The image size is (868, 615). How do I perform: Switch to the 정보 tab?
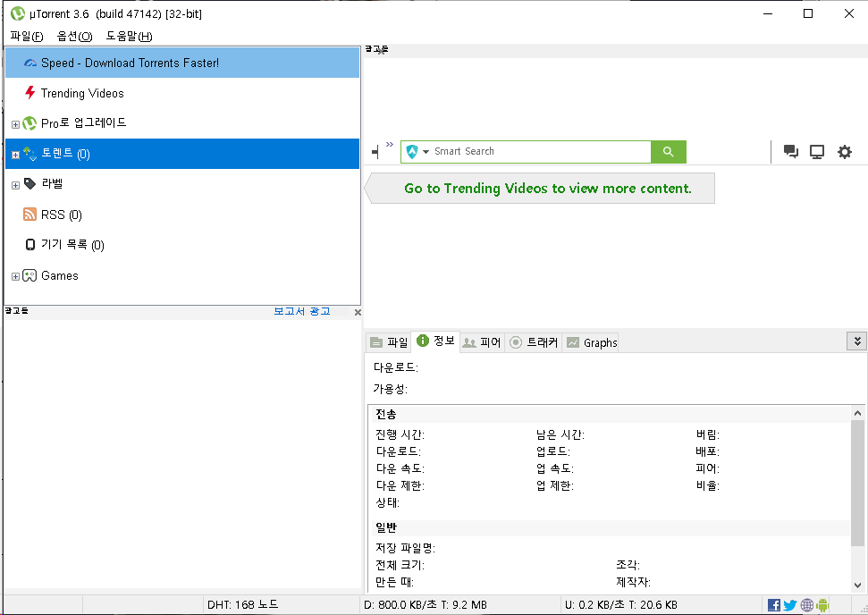[x=435, y=341]
